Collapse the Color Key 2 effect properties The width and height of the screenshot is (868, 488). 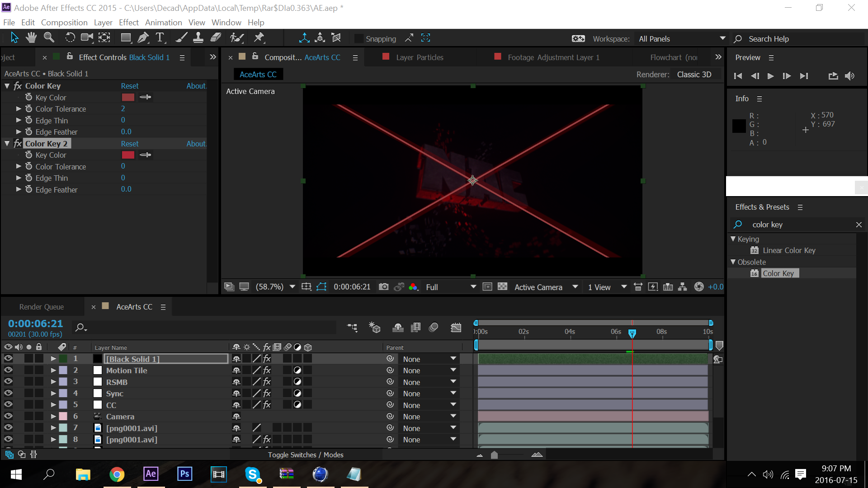click(7, 144)
